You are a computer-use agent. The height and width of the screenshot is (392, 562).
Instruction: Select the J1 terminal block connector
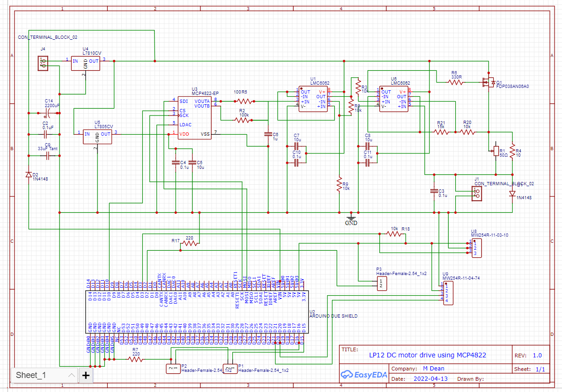point(477,194)
